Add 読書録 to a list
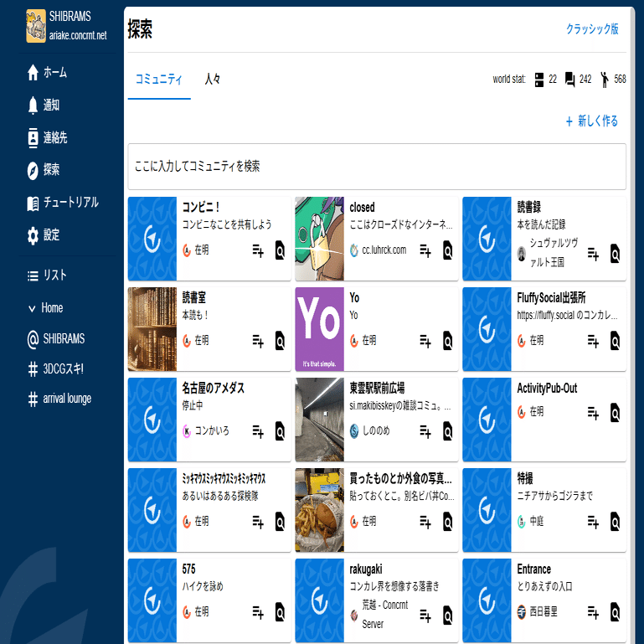The height and width of the screenshot is (644, 644). coord(593,254)
